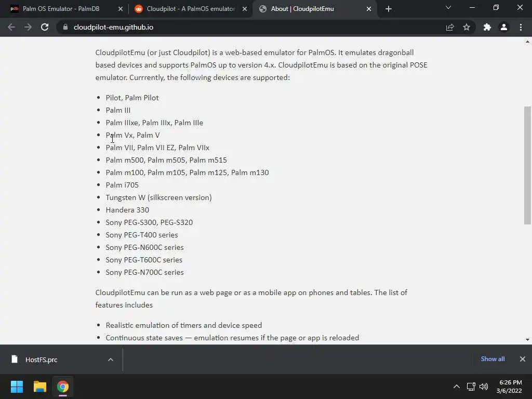The height and width of the screenshot is (399, 532).
Task: Click the scrollbar up arrow
Action: point(527,42)
